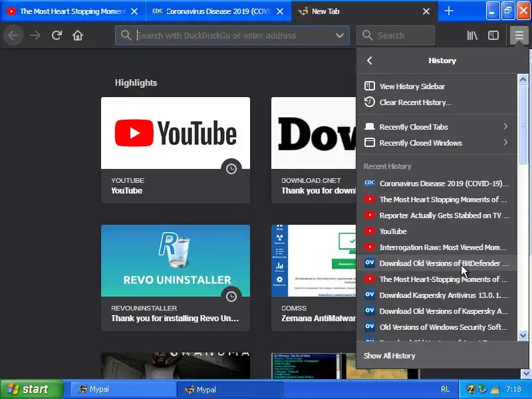This screenshot has height=399, width=532.
Task: Click the search magnifier in Search box
Action: 367,35
